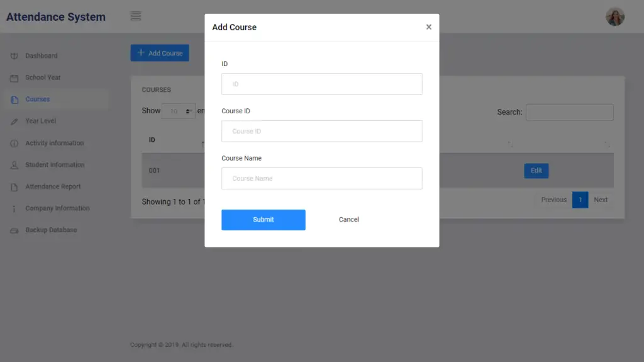Sort table by ID column
Screen dimensions: 644x362
[152, 140]
